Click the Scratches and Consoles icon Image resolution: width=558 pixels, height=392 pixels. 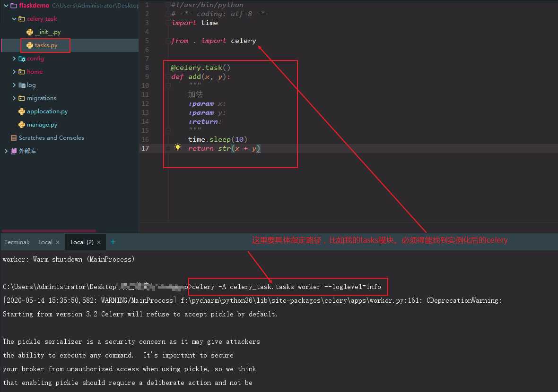pyautogui.click(x=14, y=138)
